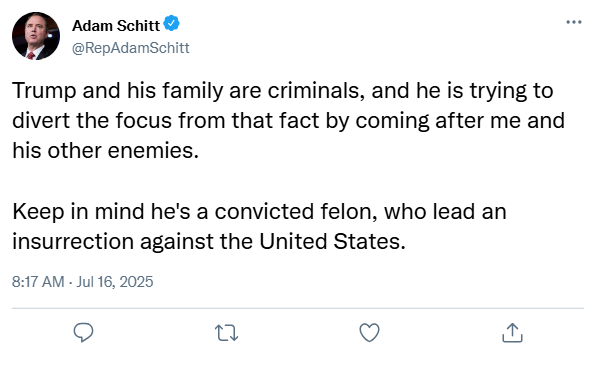
Task: Click the Jul 16, 2025 date
Action: click(115, 282)
